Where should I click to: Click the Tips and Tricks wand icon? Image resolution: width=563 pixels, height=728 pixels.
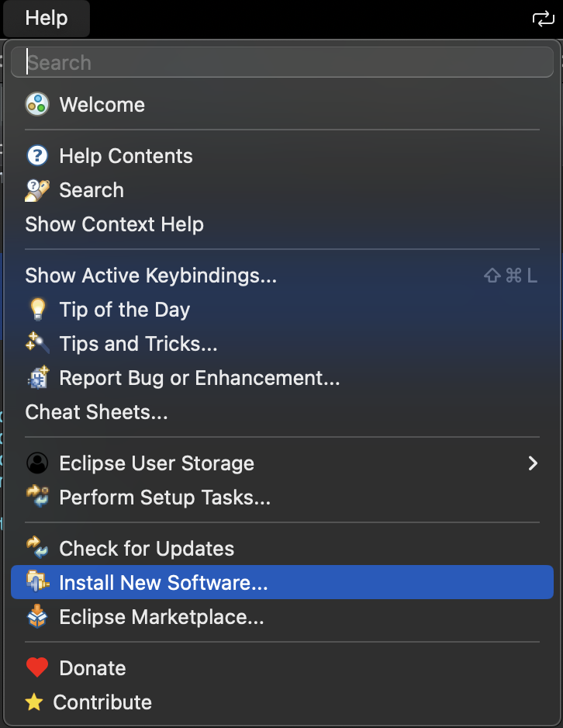pos(37,343)
